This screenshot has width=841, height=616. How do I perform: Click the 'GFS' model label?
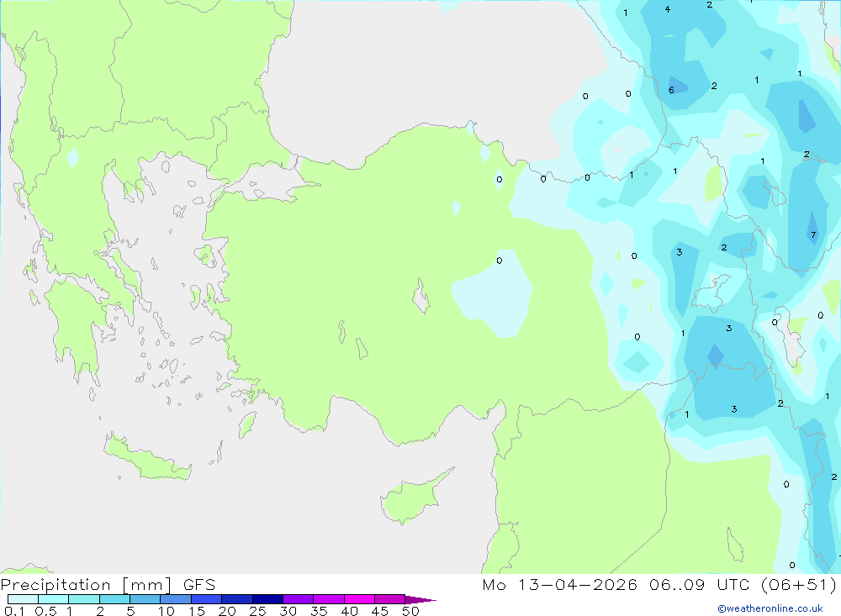199,585
